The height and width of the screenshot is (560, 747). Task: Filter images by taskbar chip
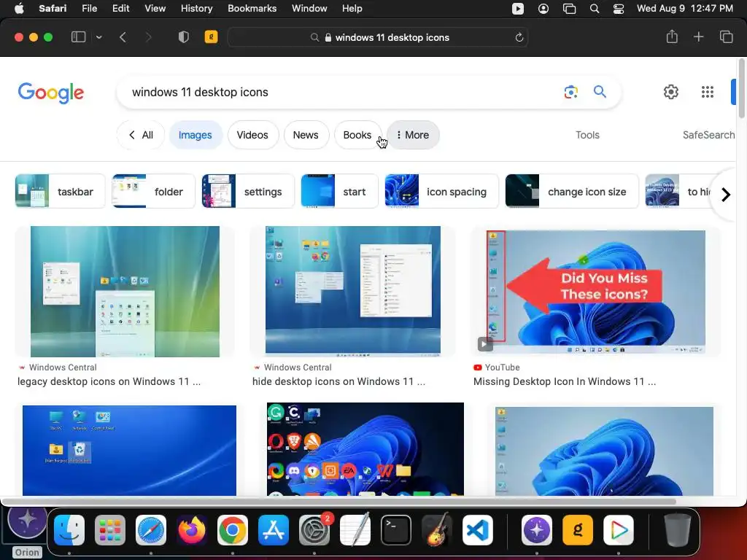60,191
